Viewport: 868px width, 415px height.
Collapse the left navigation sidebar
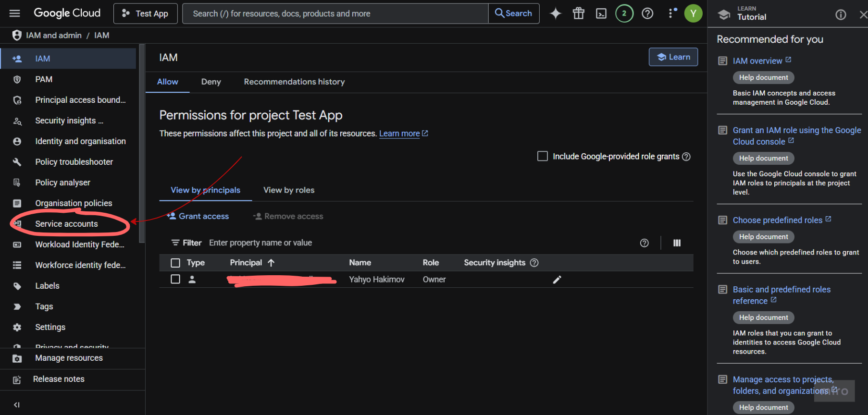click(x=17, y=404)
